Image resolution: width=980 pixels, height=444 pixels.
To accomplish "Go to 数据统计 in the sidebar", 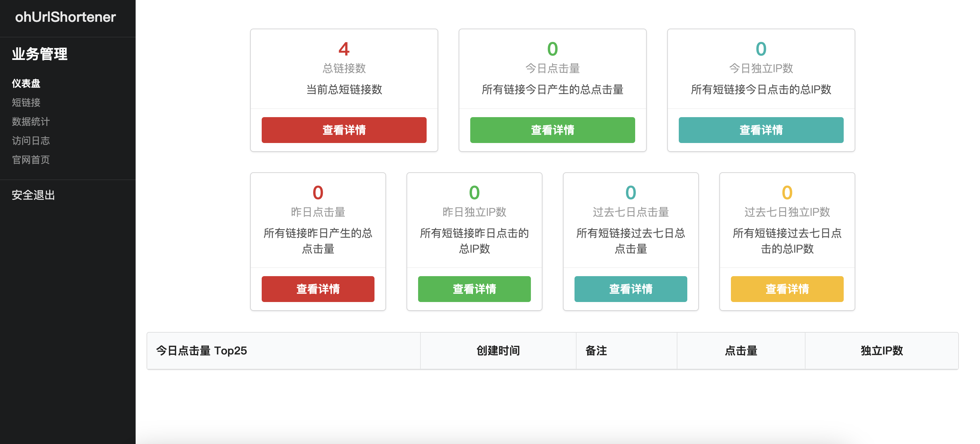I will (30, 121).
